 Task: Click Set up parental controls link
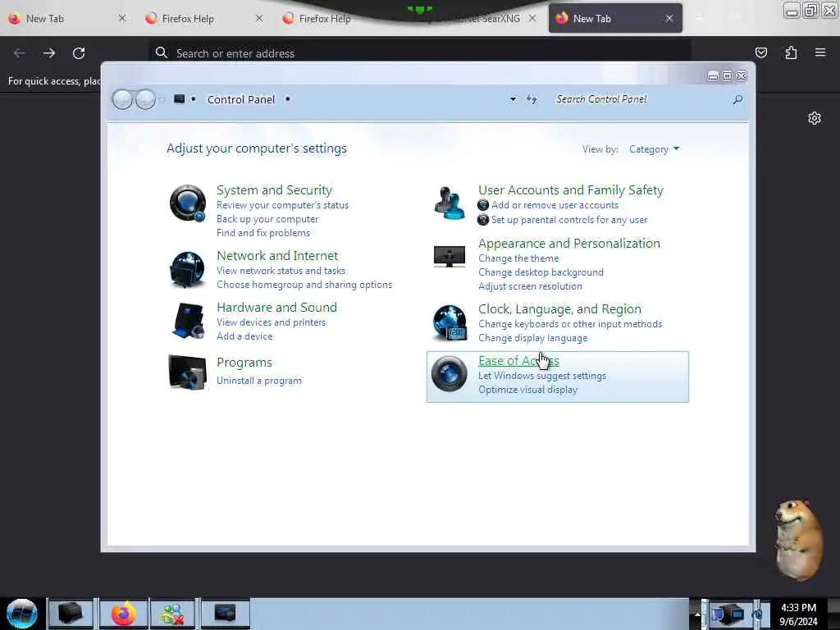tap(569, 220)
